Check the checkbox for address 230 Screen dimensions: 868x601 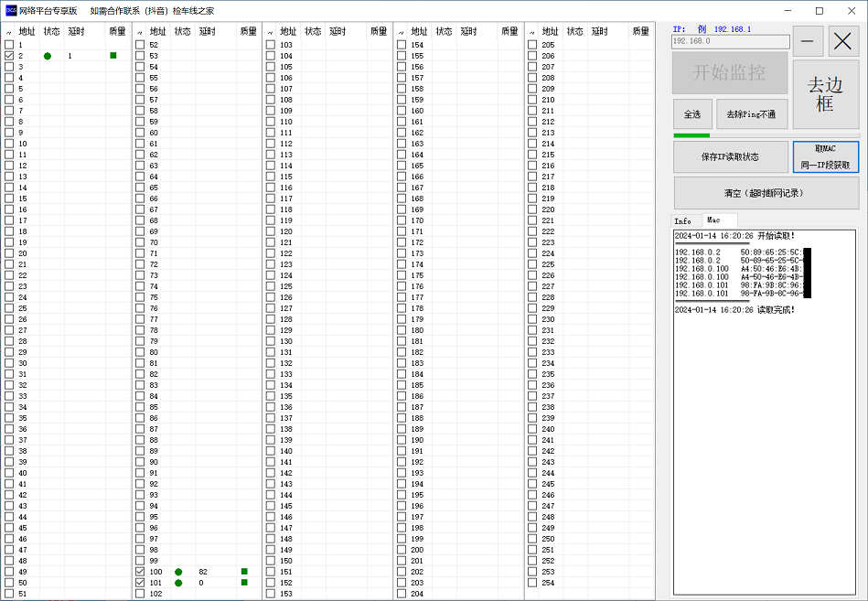click(532, 319)
